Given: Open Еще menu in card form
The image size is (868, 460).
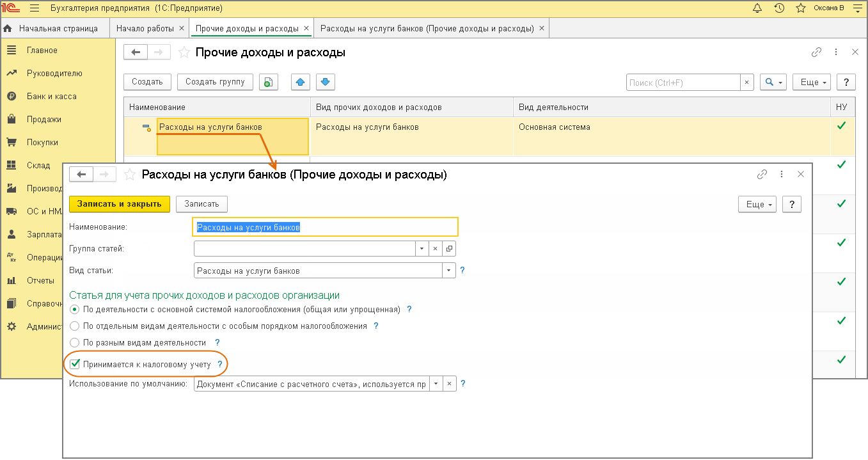Looking at the screenshot, I should tap(757, 204).
